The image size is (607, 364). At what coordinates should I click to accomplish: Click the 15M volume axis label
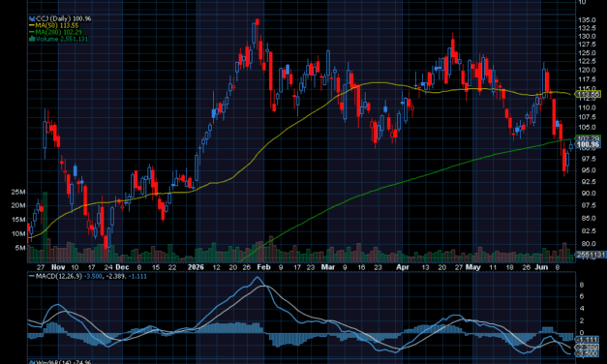pos(18,220)
